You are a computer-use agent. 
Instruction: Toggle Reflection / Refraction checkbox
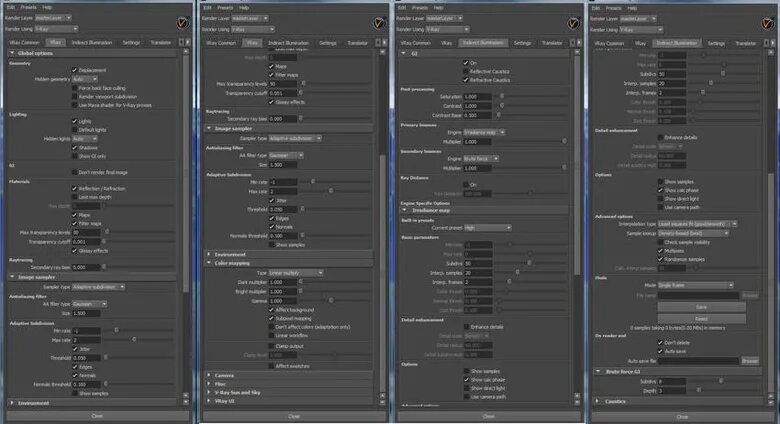(75, 189)
